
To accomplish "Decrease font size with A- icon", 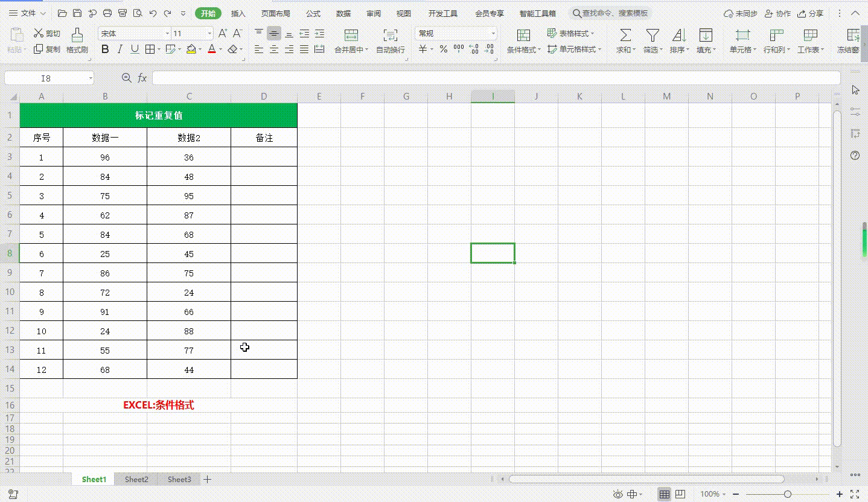I will pos(237,34).
